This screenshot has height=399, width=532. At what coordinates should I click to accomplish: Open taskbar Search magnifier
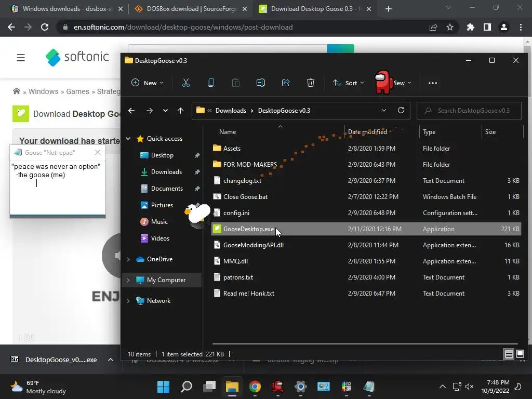[x=187, y=387]
